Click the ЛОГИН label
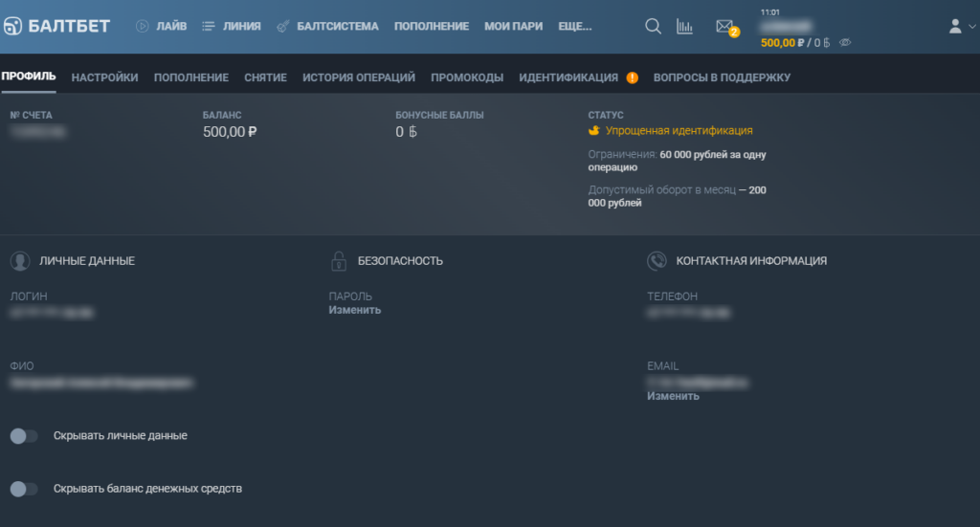The image size is (980, 527). [29, 296]
